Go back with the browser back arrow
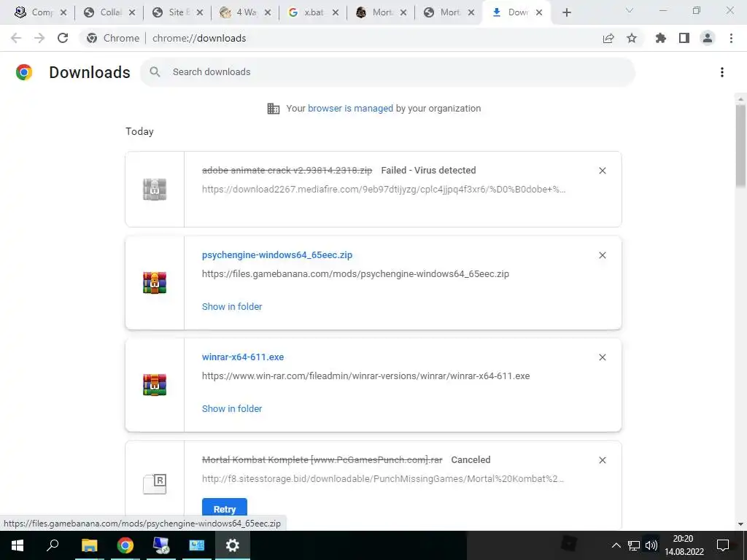The width and height of the screenshot is (747, 560). (x=16, y=38)
